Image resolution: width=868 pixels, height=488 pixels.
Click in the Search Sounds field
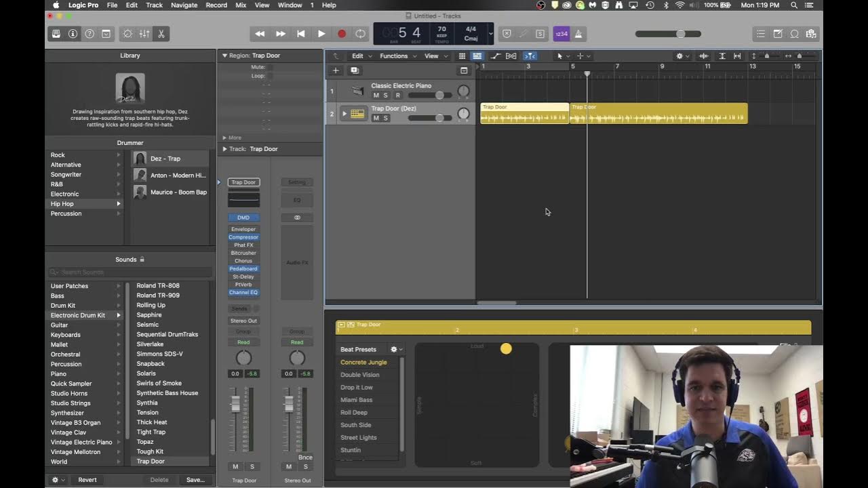coord(130,272)
